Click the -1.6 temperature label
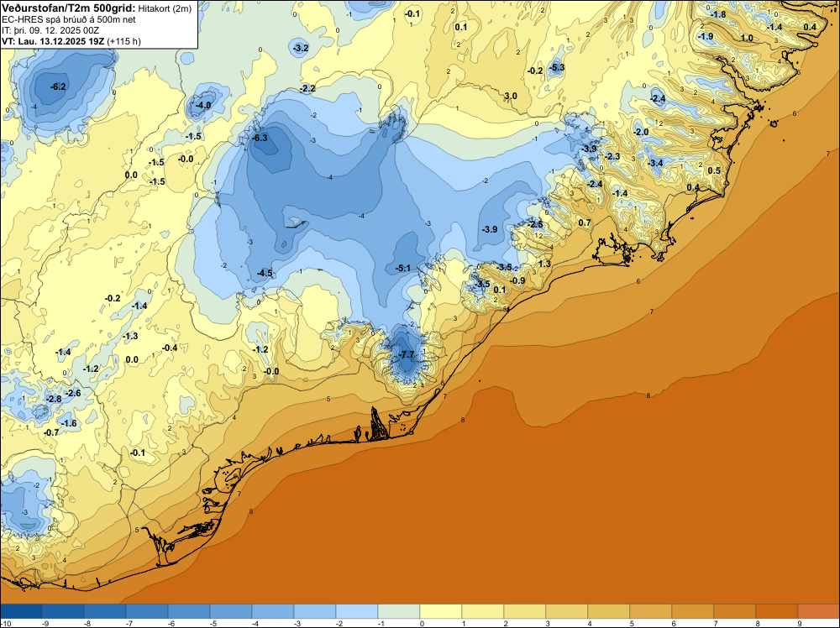The height and width of the screenshot is (628, 840). click(69, 423)
